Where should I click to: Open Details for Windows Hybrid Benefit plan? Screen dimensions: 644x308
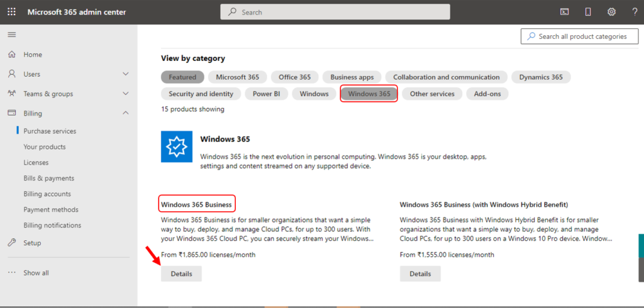[x=420, y=273]
